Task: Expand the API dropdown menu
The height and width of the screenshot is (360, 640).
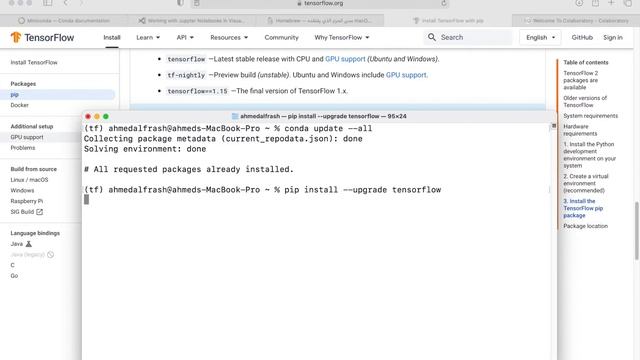Action: pyautogui.click(x=185, y=38)
